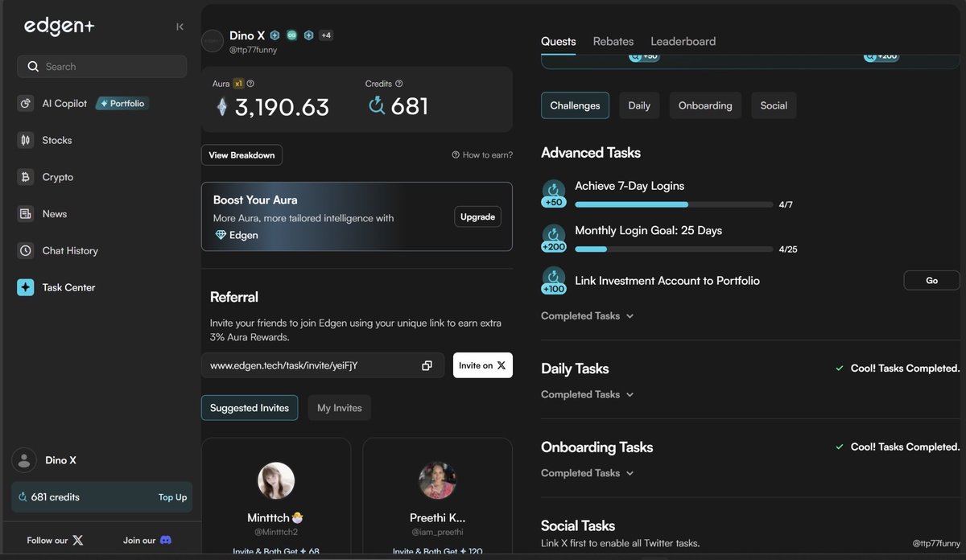Click the Portfolio badge next to AI Copilot
Screen dimensions: 966x560
pyautogui.click(x=122, y=104)
